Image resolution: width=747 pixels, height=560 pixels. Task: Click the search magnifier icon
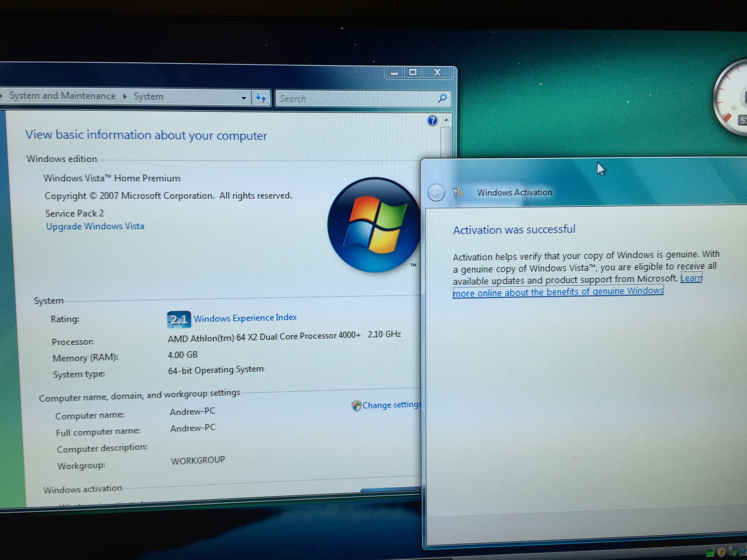[442, 98]
